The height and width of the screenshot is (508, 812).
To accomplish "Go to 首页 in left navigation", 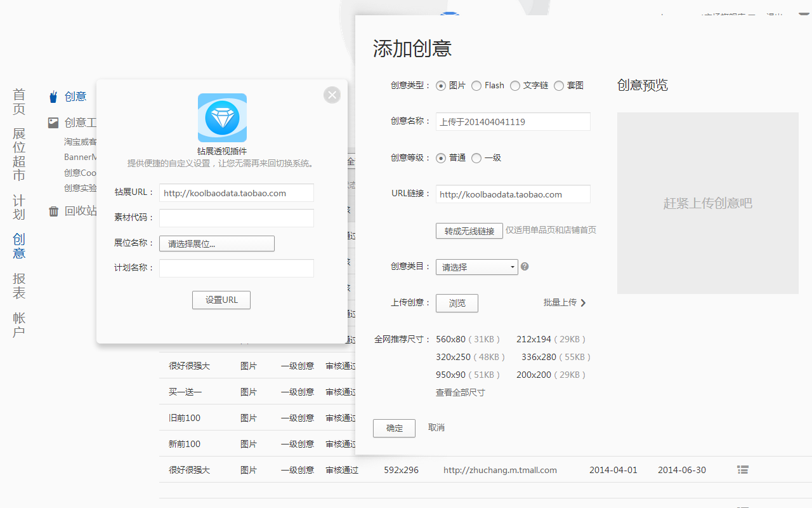I will pos(19,102).
